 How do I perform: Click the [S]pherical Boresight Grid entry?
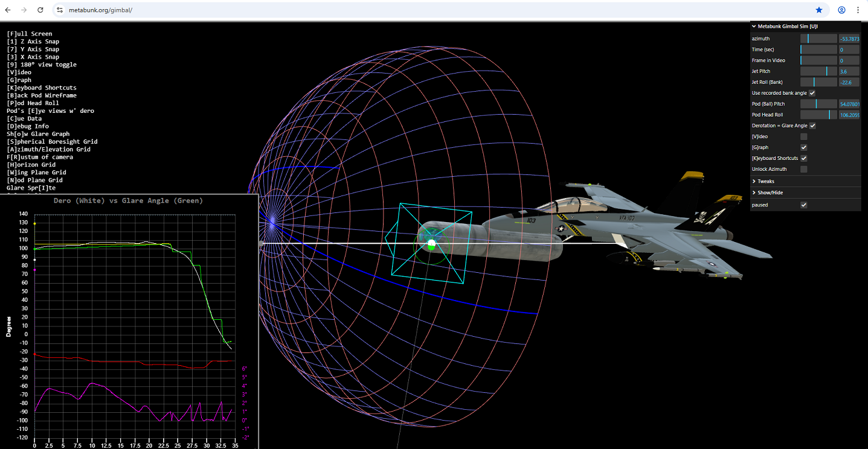point(51,142)
